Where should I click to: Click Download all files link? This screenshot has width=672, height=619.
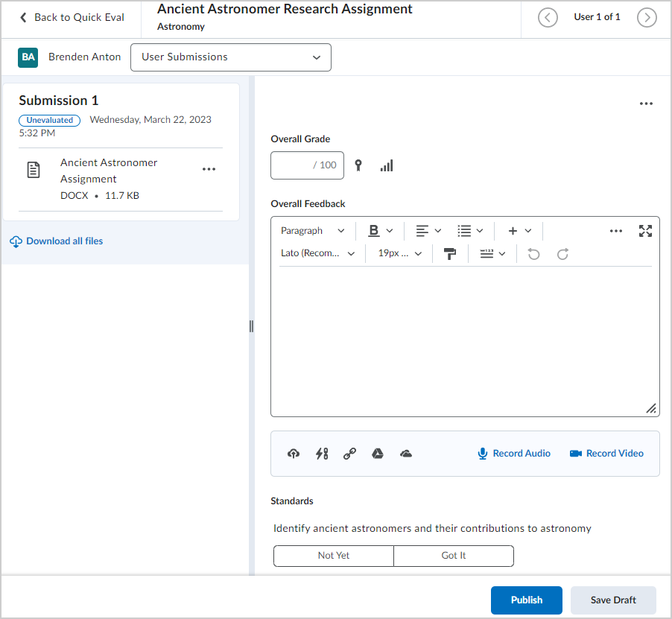(64, 241)
